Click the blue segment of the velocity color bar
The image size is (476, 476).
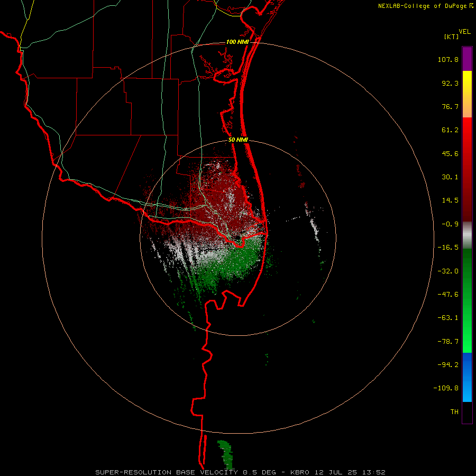[467, 377]
